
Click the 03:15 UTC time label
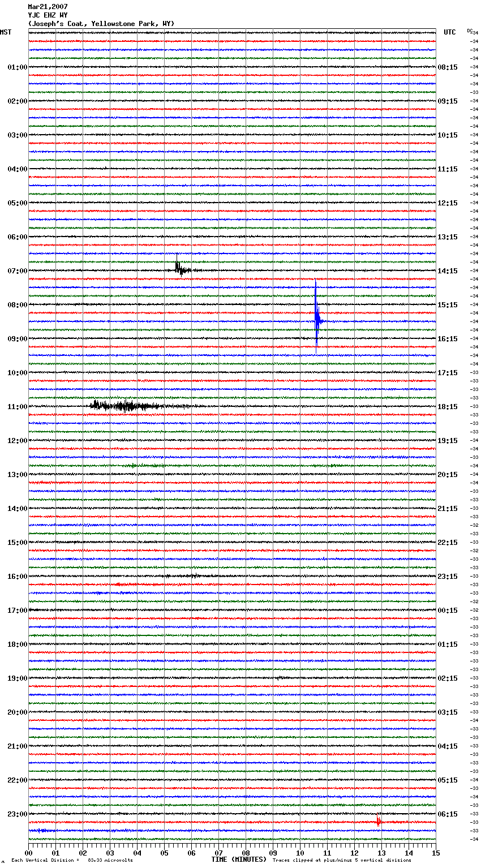click(448, 712)
